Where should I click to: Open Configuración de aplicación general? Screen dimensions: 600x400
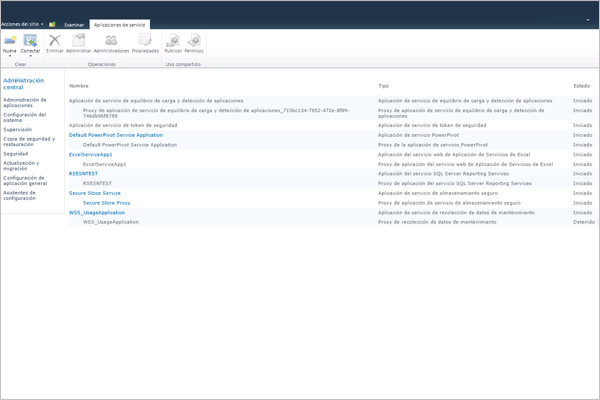25,181
